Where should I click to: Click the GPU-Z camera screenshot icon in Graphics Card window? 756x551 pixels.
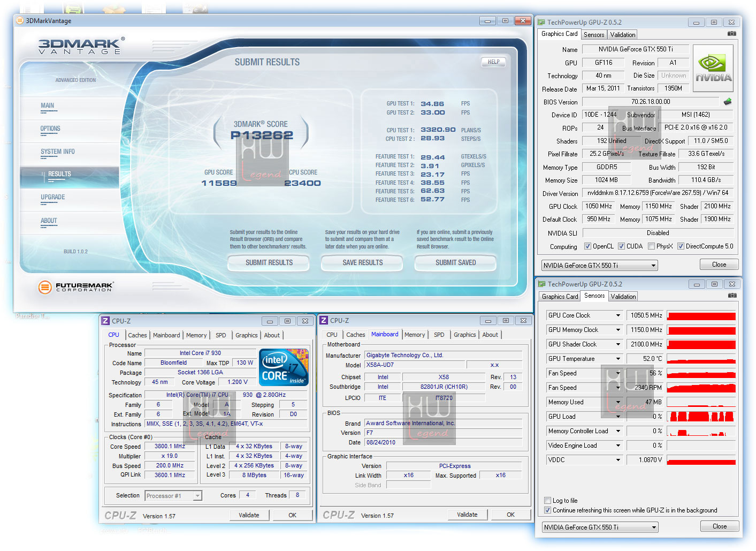pyautogui.click(x=731, y=34)
